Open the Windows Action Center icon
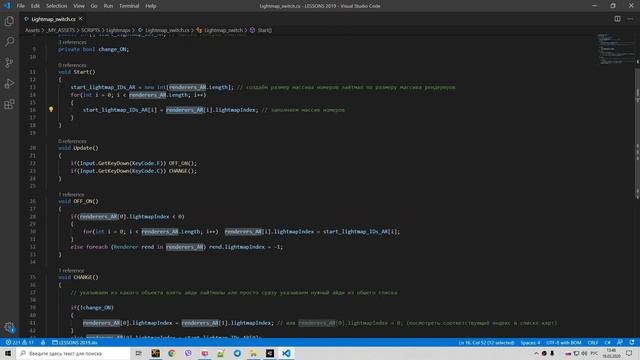The height and width of the screenshot is (360, 640). click(x=629, y=353)
